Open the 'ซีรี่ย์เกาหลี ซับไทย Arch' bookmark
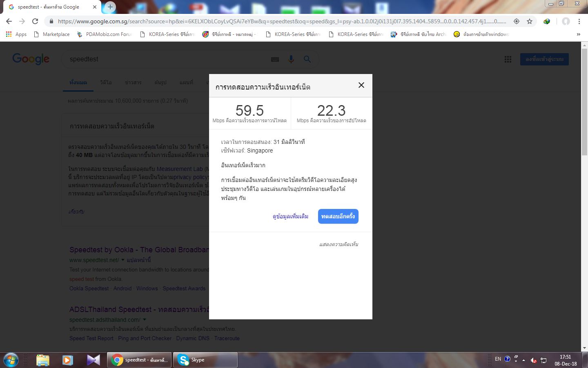The image size is (588, 368). click(418, 34)
